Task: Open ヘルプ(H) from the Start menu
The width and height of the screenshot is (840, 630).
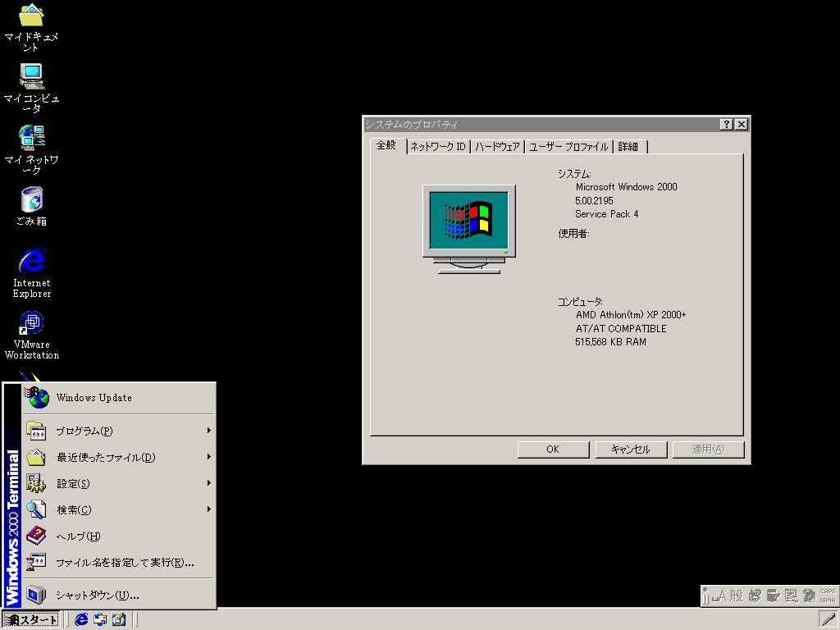Action: (119, 536)
